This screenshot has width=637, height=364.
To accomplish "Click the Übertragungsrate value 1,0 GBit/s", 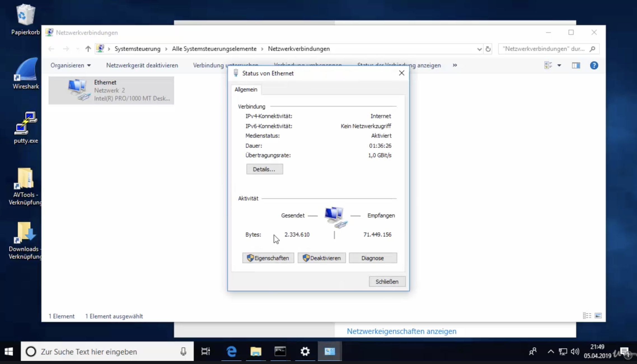I will pyautogui.click(x=380, y=155).
